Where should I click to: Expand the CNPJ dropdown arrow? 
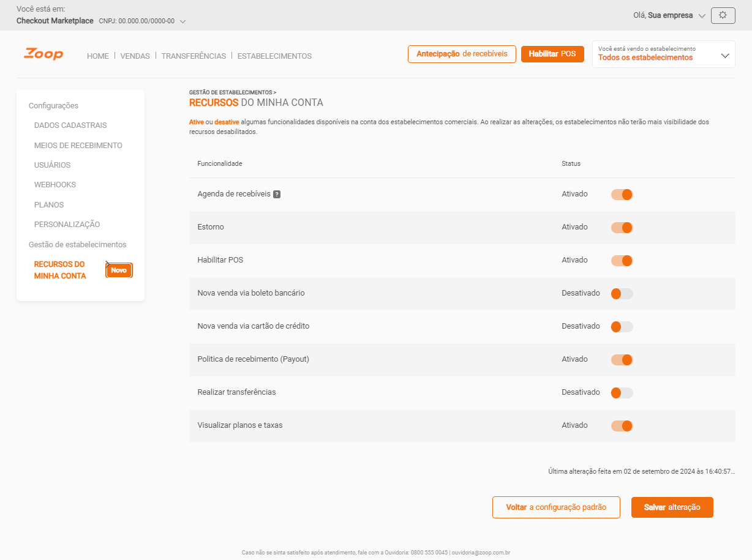(182, 20)
